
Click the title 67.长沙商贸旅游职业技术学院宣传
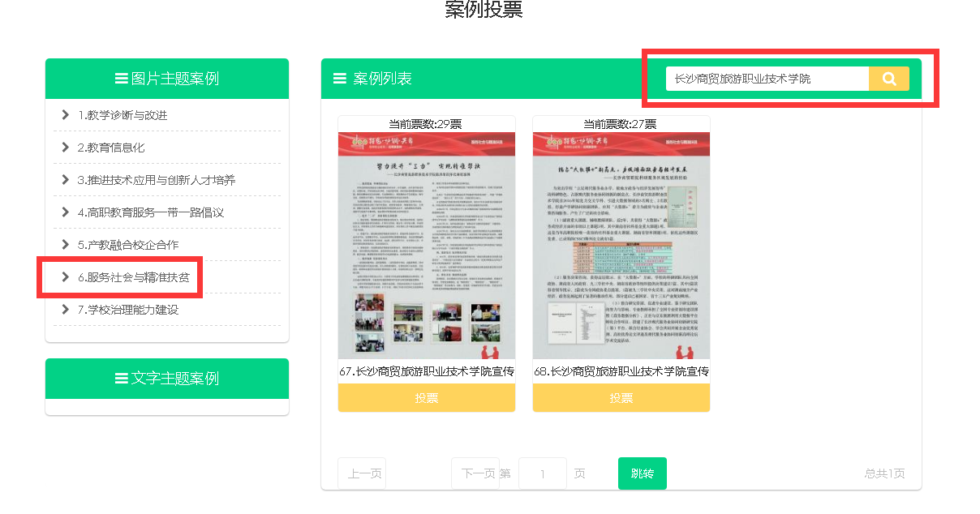pyautogui.click(x=427, y=372)
